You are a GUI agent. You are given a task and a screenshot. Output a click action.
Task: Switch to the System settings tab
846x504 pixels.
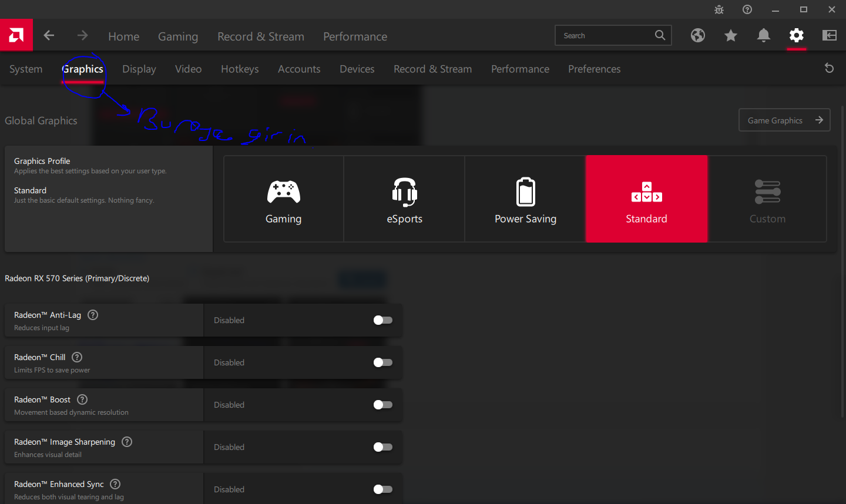point(26,69)
